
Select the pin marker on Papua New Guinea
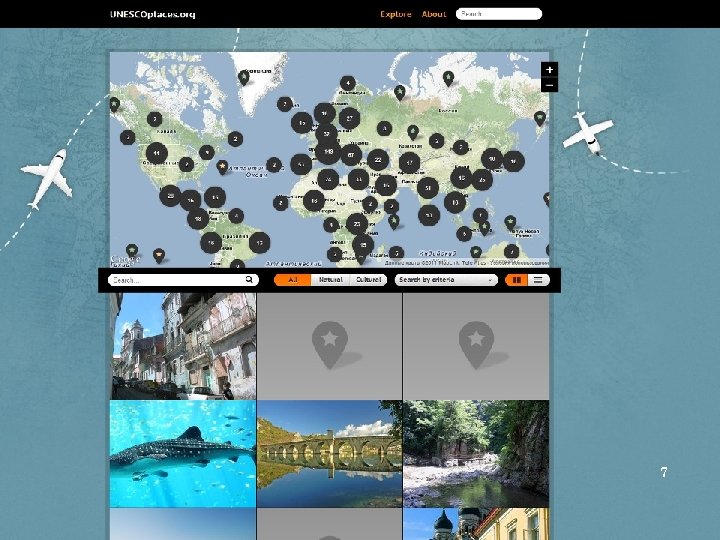click(x=510, y=223)
